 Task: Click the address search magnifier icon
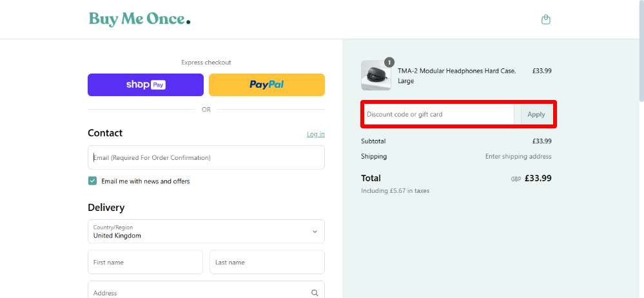tap(315, 293)
